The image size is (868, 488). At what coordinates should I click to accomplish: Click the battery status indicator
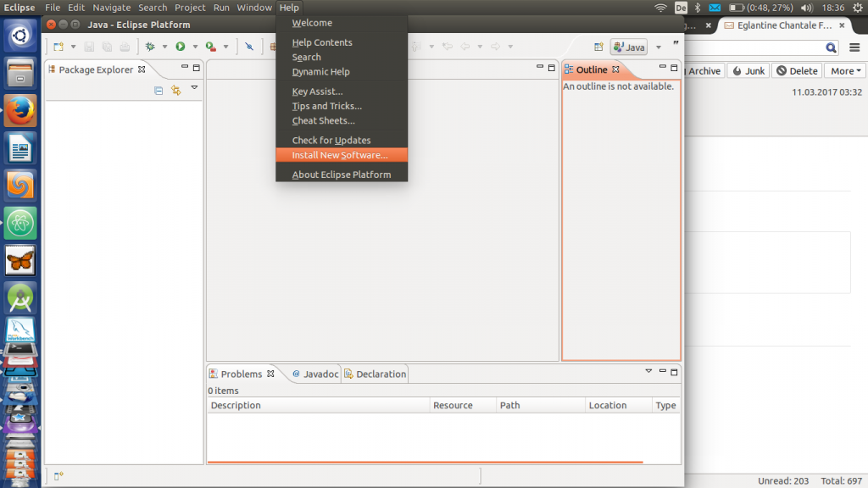coord(760,8)
